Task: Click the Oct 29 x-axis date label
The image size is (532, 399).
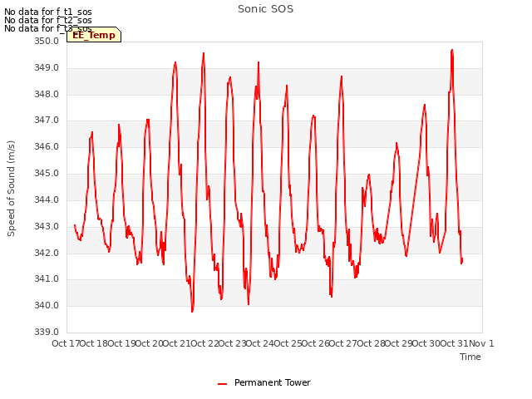Action: [x=399, y=343]
